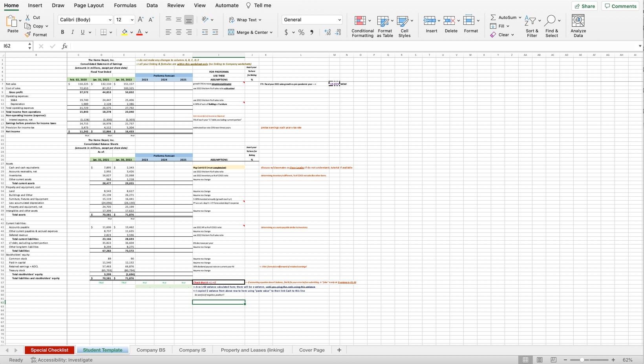The height and width of the screenshot is (364, 644).
Task: Open the font name dropdown
Action: tap(110, 20)
